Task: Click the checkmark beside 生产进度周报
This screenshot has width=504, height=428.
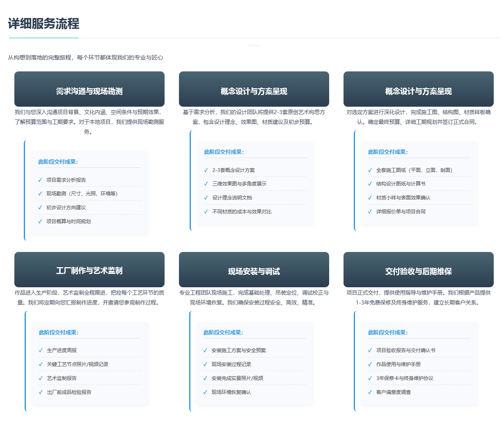Action: (x=41, y=350)
